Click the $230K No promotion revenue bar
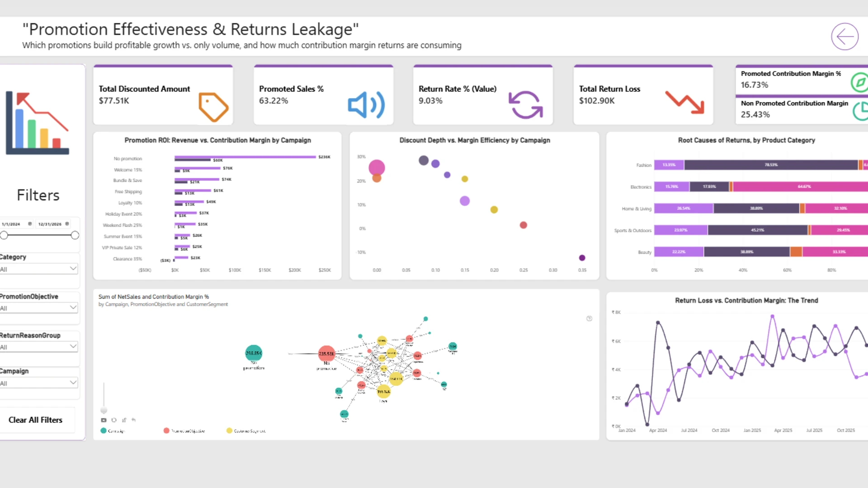The image size is (868, 488). pos(245,157)
